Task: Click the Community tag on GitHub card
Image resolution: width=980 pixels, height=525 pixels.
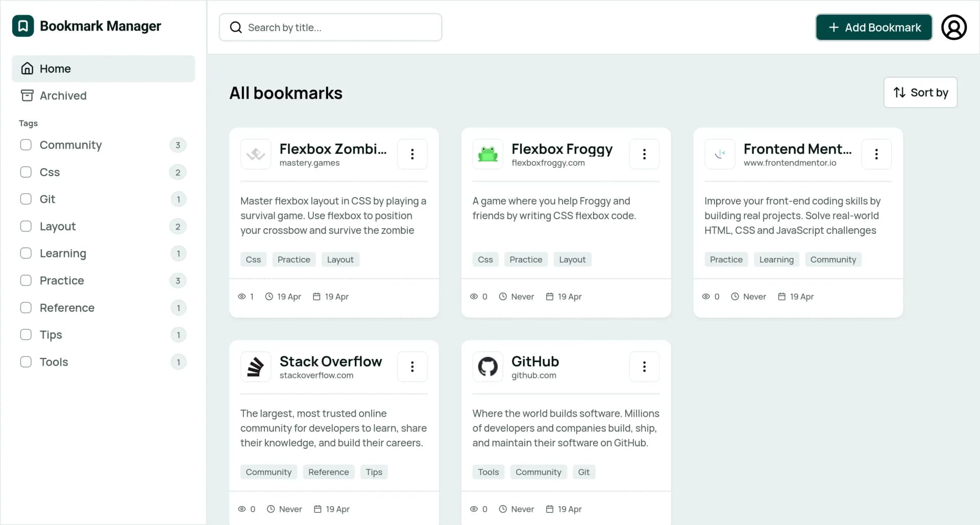Action: coord(538,472)
